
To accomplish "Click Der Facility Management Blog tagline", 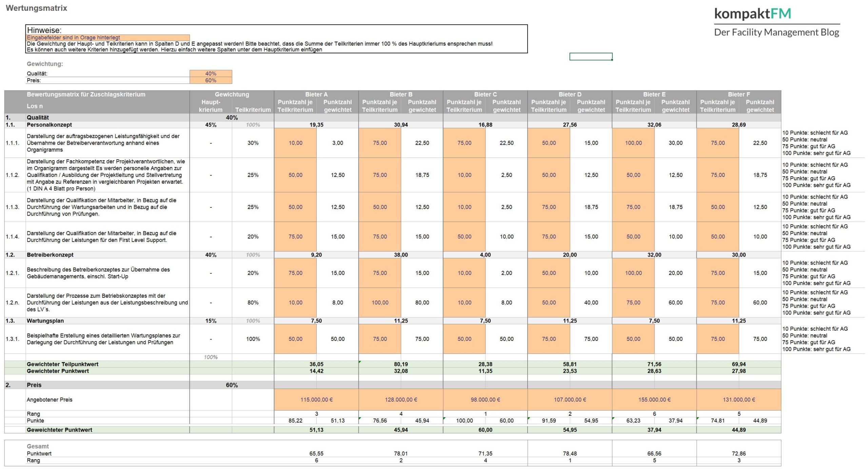I will 776,33.
